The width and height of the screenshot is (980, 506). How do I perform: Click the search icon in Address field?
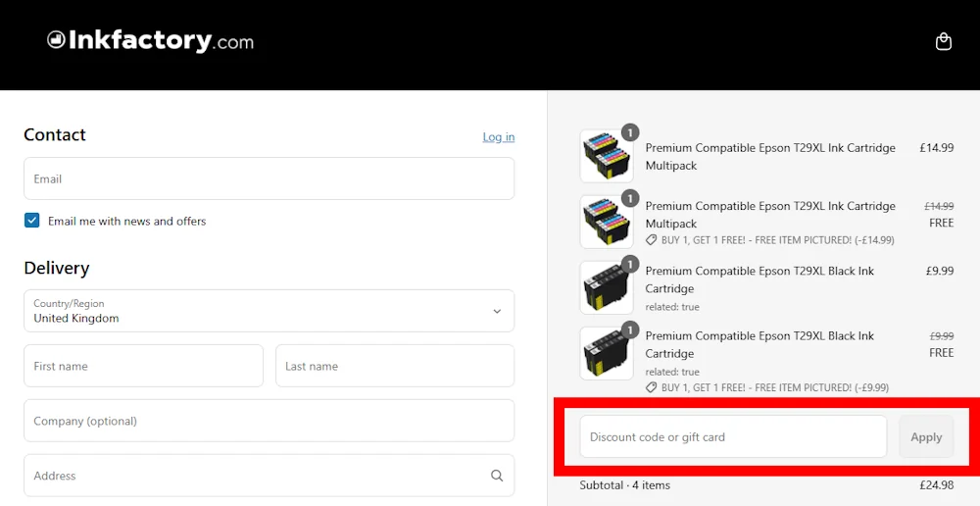tap(497, 476)
